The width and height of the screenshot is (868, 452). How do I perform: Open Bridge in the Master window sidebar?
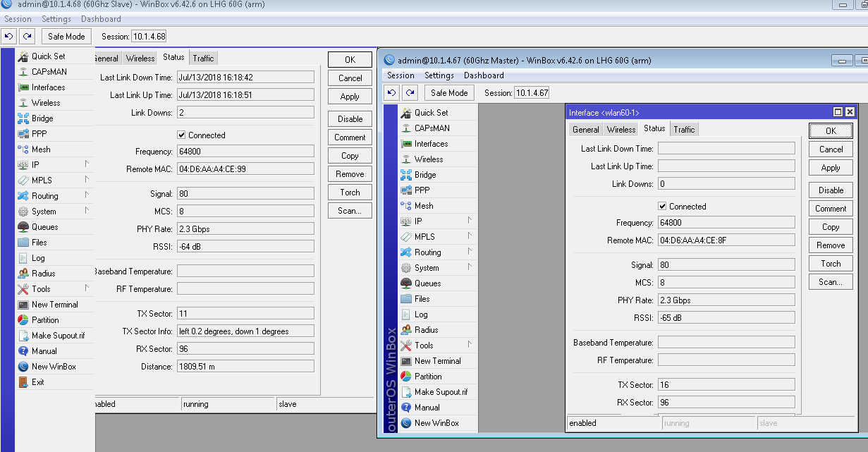425,175
